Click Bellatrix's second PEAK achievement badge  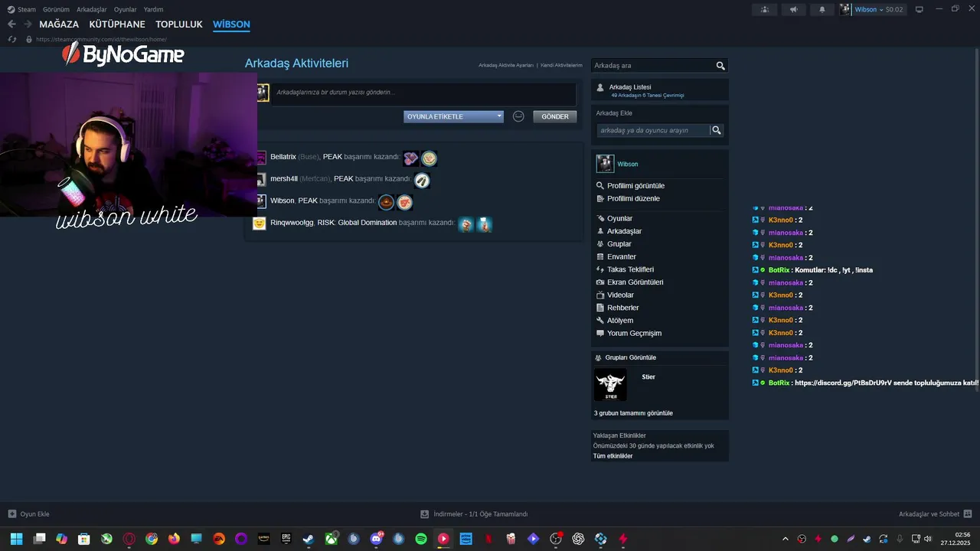tap(430, 158)
